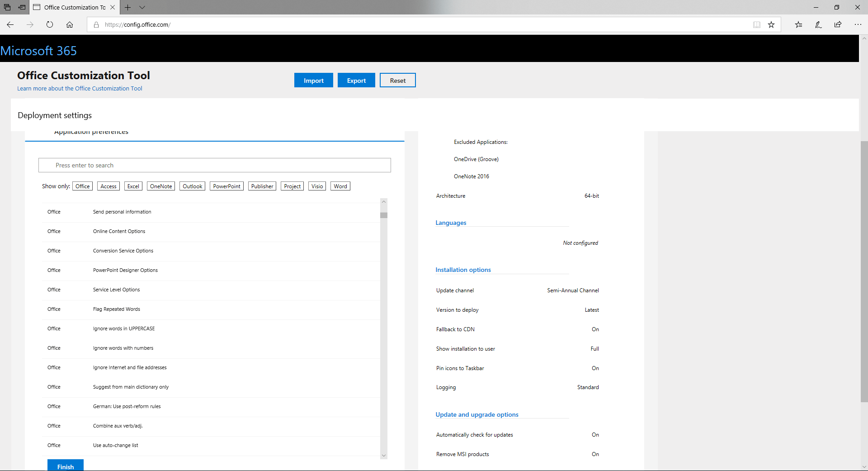
Task: Click the Finish button
Action: pos(66,466)
